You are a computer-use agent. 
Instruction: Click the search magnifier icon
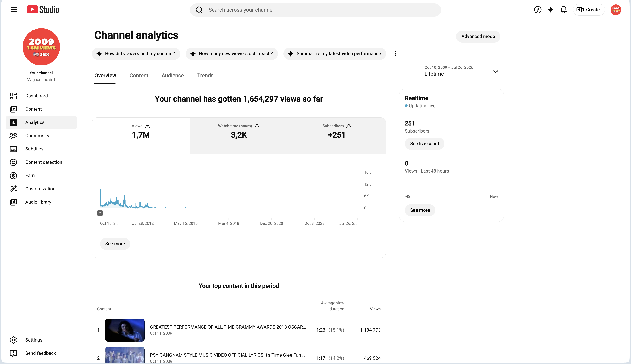199,10
